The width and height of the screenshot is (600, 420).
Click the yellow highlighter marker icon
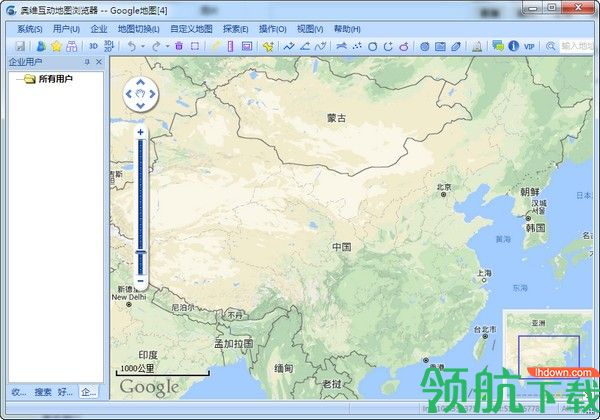pyautogui.click(x=216, y=46)
